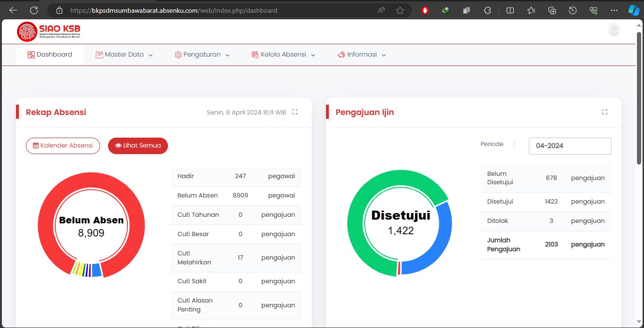Image resolution: width=644 pixels, height=328 pixels.
Task: Click the page vertical scrollbar
Action: [x=639, y=94]
